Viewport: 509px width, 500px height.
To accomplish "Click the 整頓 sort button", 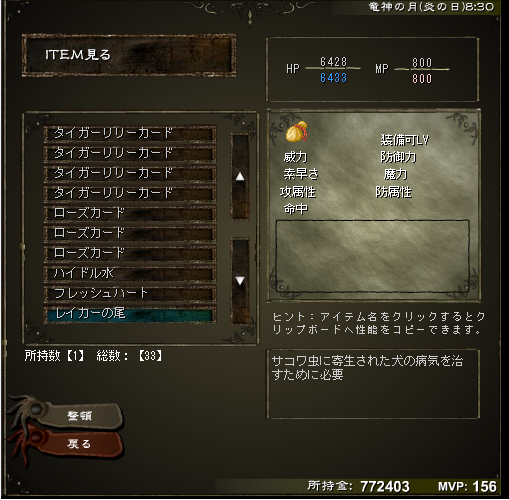I will [x=79, y=415].
